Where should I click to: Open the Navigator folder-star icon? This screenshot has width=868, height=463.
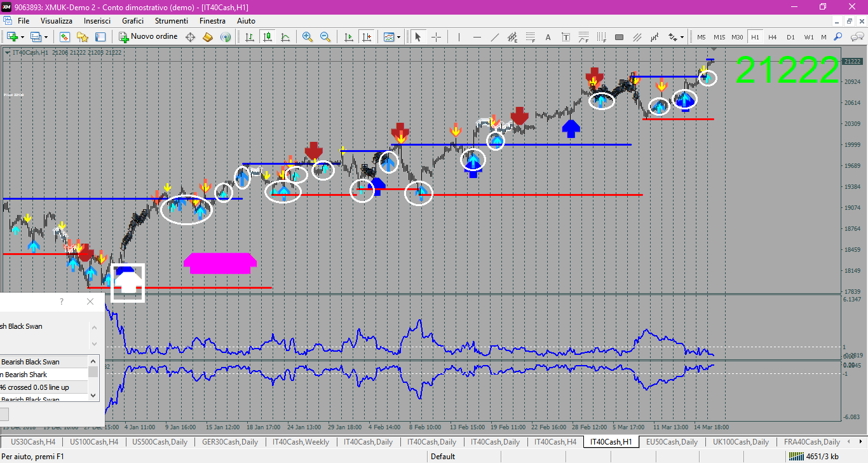click(82, 37)
